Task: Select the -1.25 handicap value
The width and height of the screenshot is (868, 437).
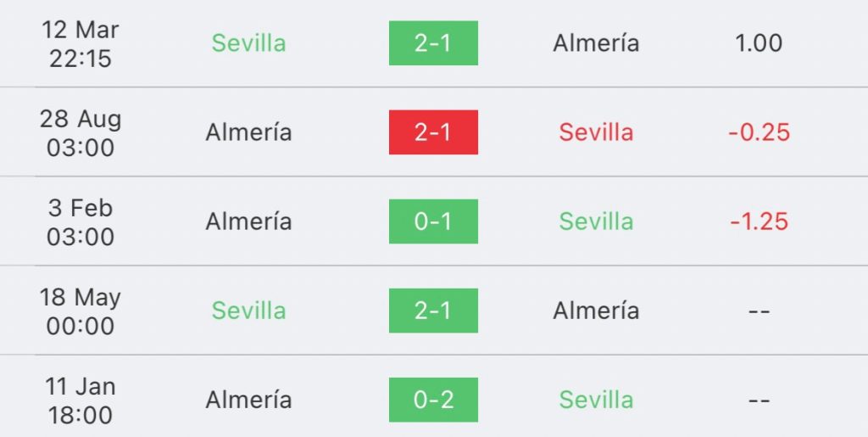Action: (x=759, y=221)
